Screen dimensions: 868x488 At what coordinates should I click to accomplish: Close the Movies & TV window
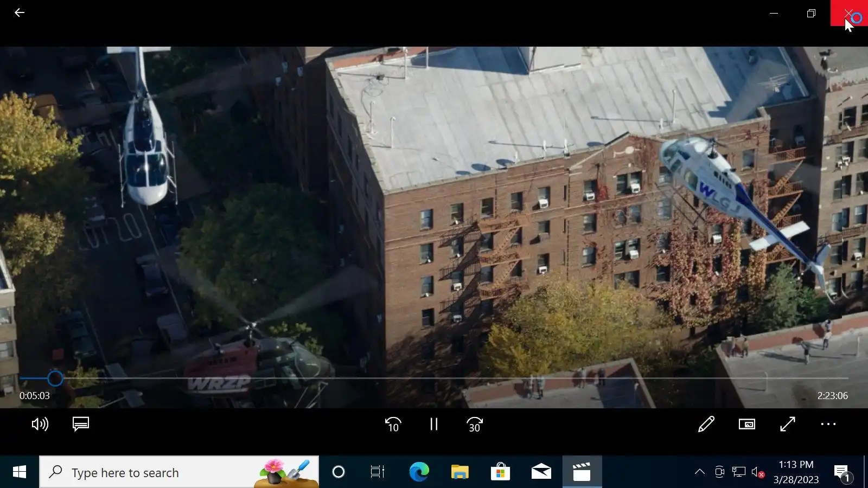coord(849,13)
